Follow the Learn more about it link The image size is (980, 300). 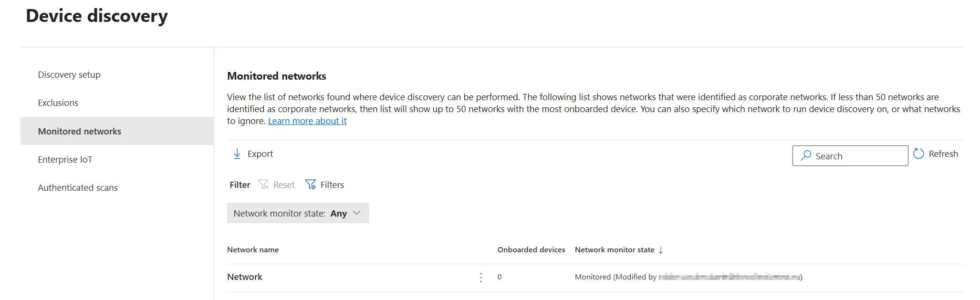pyautogui.click(x=307, y=121)
